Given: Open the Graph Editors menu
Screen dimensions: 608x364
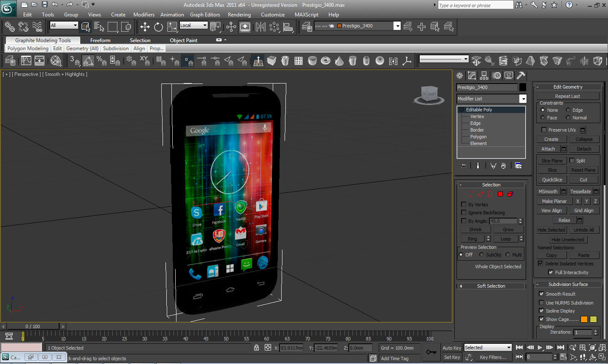Looking at the screenshot, I should point(205,14).
